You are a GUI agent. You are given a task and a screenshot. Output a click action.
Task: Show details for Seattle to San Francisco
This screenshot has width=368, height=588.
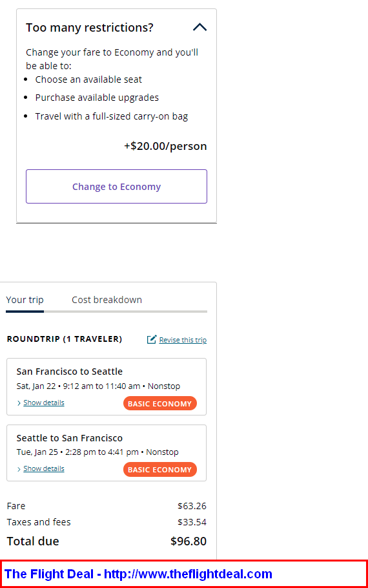pos(44,468)
